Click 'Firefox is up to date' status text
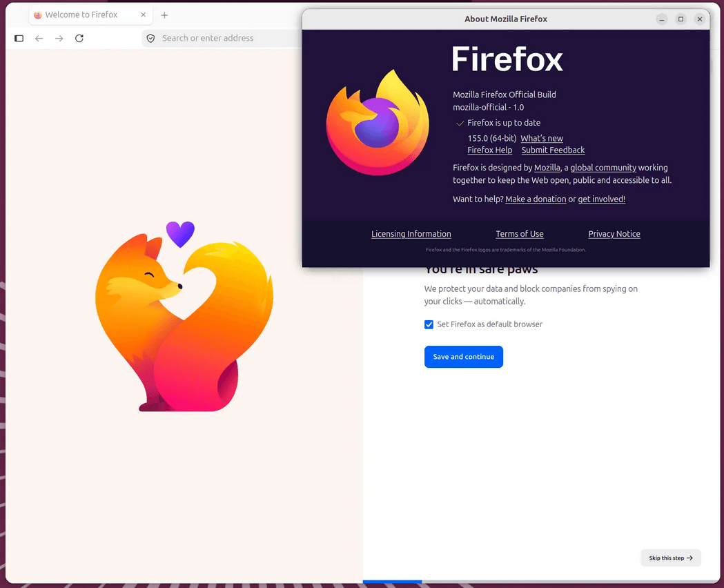Viewport: 724px width, 588px height. [504, 123]
